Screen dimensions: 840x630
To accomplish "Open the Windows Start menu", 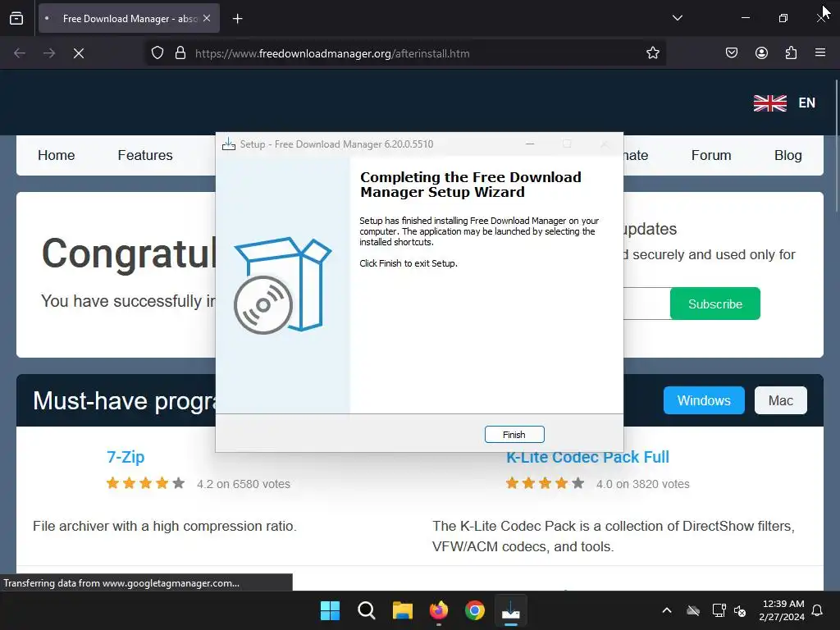I will [x=330, y=610].
